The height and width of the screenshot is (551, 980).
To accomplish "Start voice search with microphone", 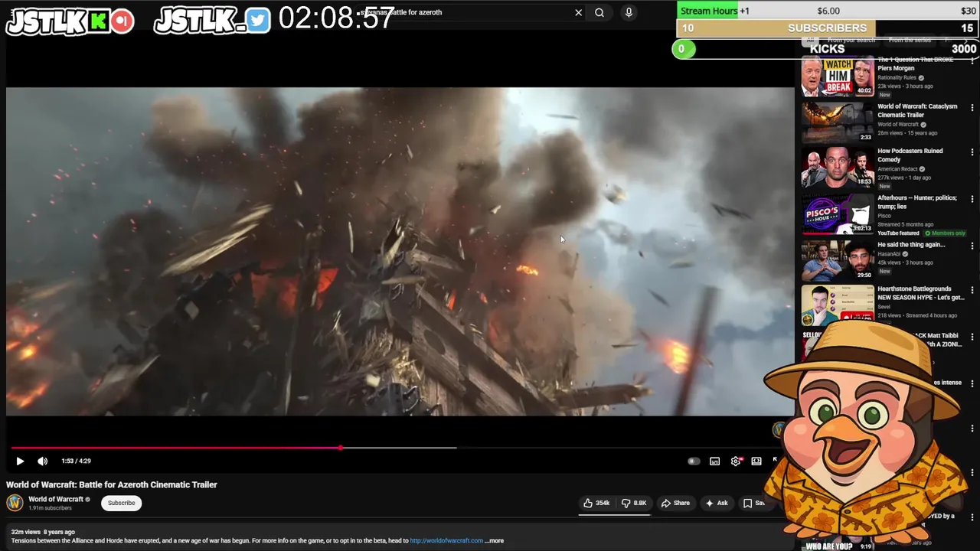I will pos(629,12).
